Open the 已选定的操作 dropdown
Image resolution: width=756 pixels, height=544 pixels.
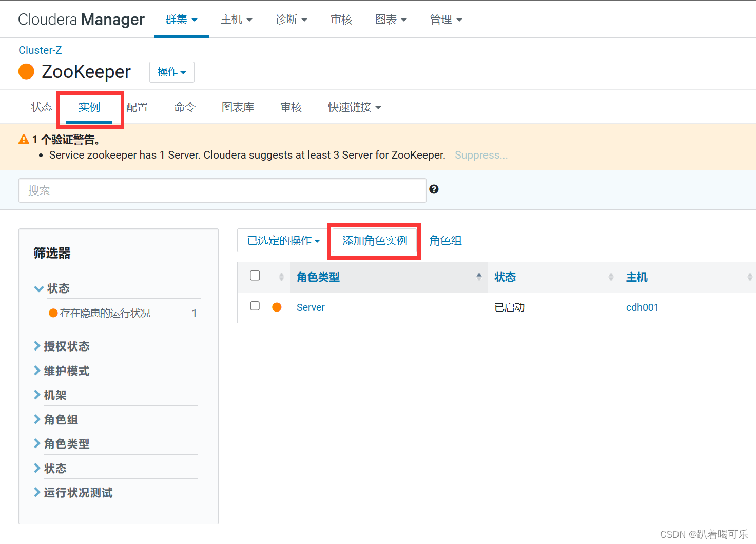click(x=283, y=240)
